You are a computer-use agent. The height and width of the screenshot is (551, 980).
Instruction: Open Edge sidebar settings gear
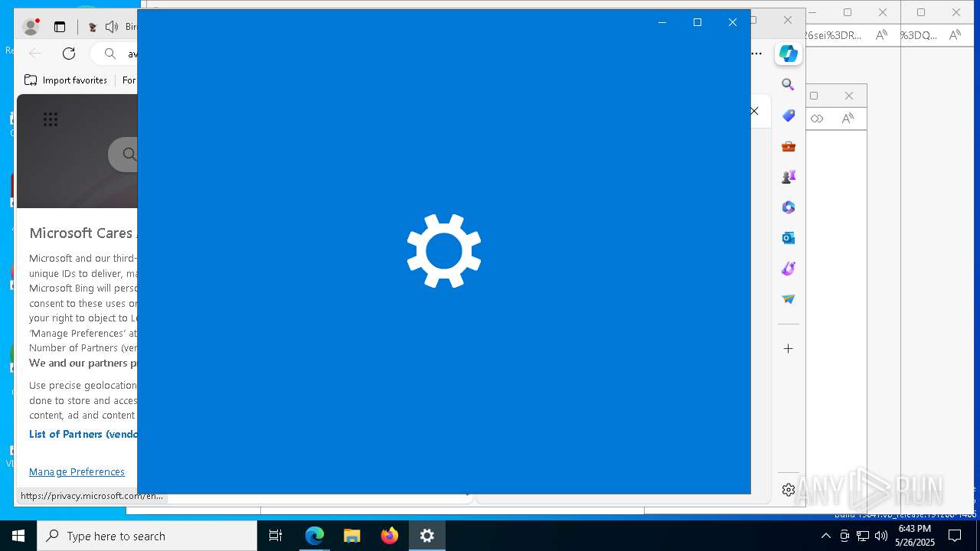(x=788, y=490)
